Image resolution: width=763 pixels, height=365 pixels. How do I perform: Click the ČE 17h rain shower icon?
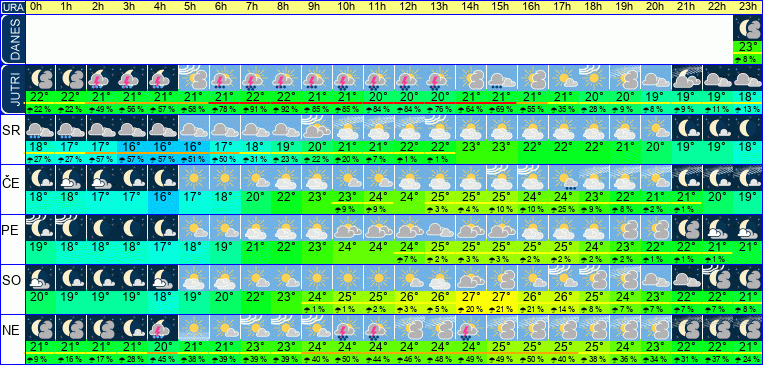[563, 178]
